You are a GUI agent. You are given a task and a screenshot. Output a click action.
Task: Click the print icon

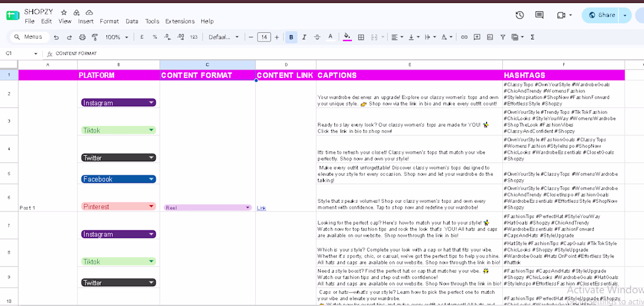(82, 38)
